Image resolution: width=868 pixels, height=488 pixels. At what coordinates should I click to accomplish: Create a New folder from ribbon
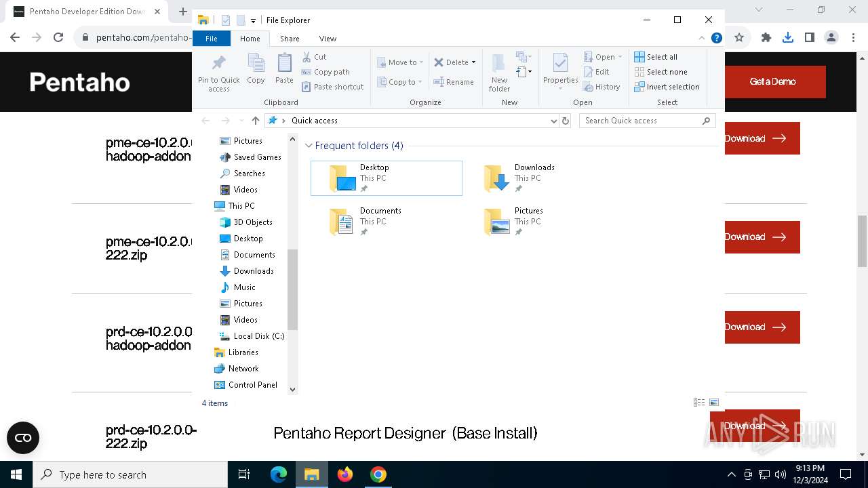pyautogui.click(x=499, y=73)
